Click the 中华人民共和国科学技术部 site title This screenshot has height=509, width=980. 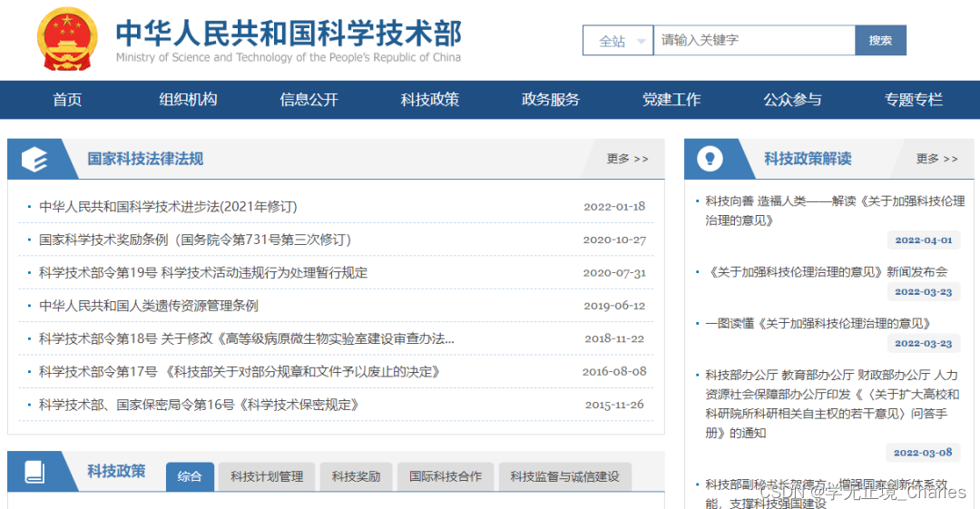(x=289, y=34)
